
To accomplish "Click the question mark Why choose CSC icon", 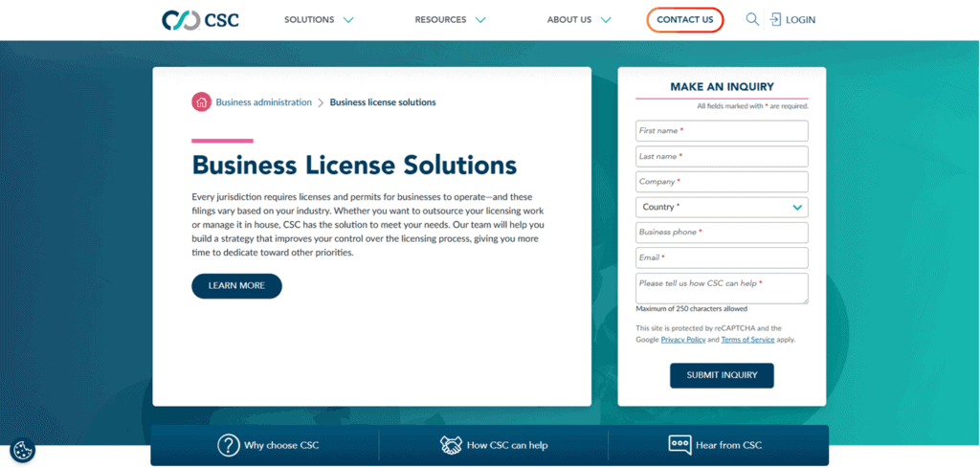I will point(229,445).
